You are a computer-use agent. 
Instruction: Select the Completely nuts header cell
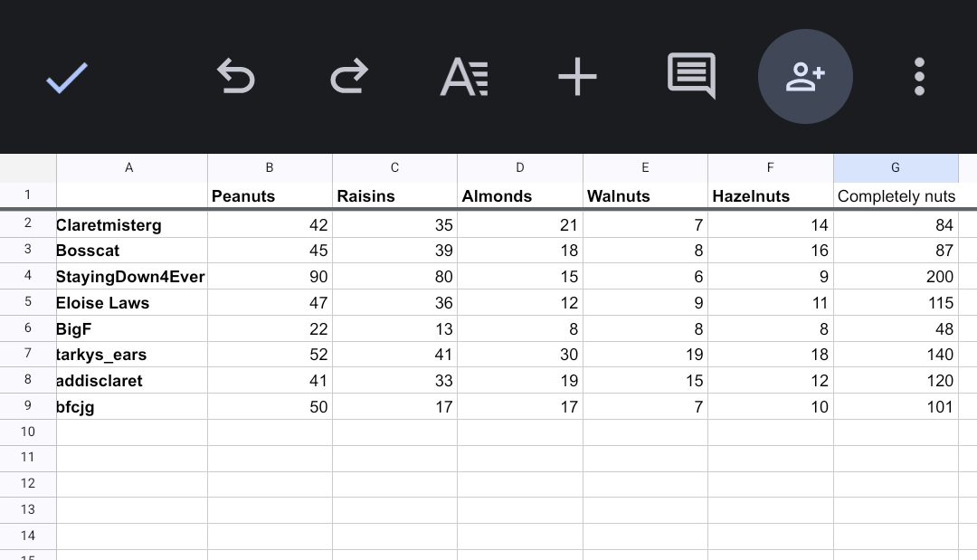[x=896, y=196]
